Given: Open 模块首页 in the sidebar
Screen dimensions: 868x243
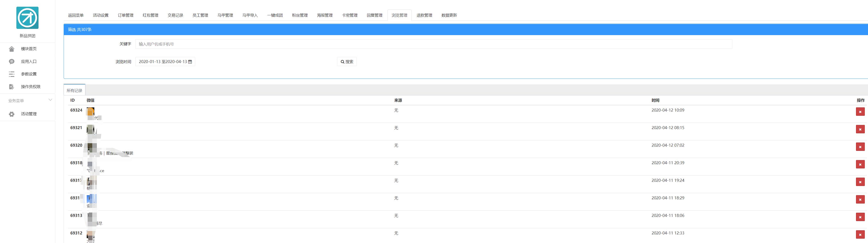Looking at the screenshot, I should (x=29, y=49).
